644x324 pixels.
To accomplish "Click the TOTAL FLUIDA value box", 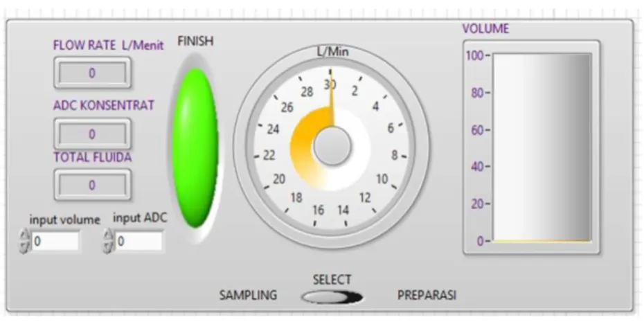I will [x=92, y=185].
